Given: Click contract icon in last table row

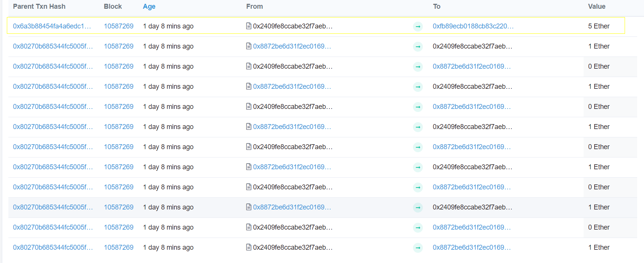Looking at the screenshot, I should (x=249, y=247).
